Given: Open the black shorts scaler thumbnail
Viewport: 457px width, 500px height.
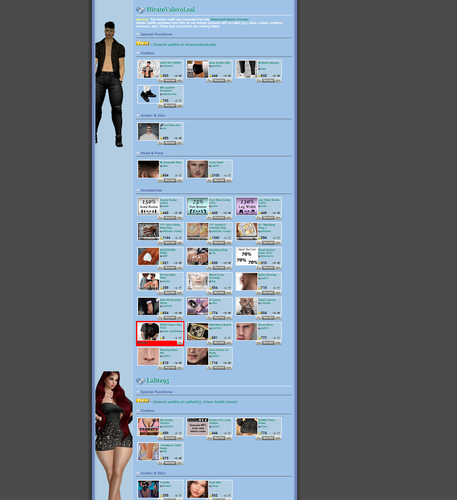Looking at the screenshot, I should [197, 69].
